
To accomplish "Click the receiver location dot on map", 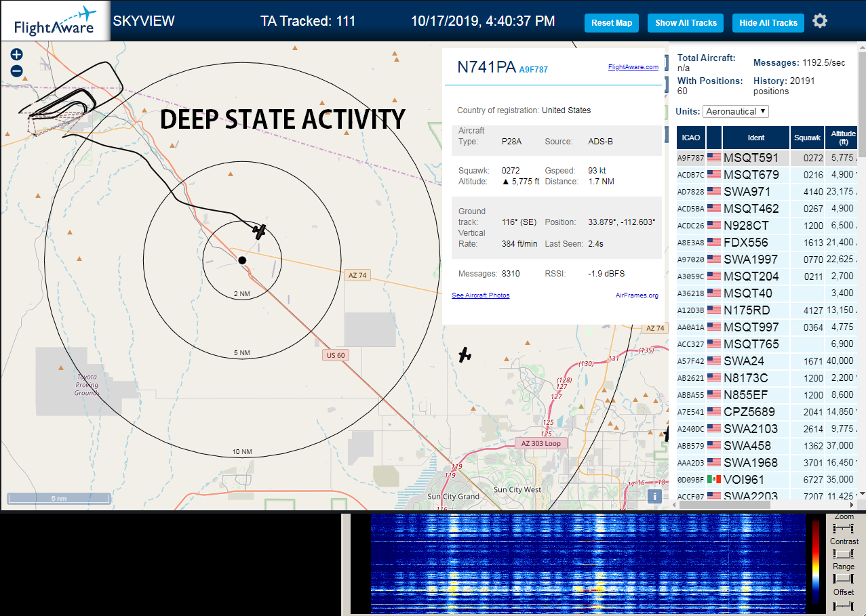I will 242,260.
